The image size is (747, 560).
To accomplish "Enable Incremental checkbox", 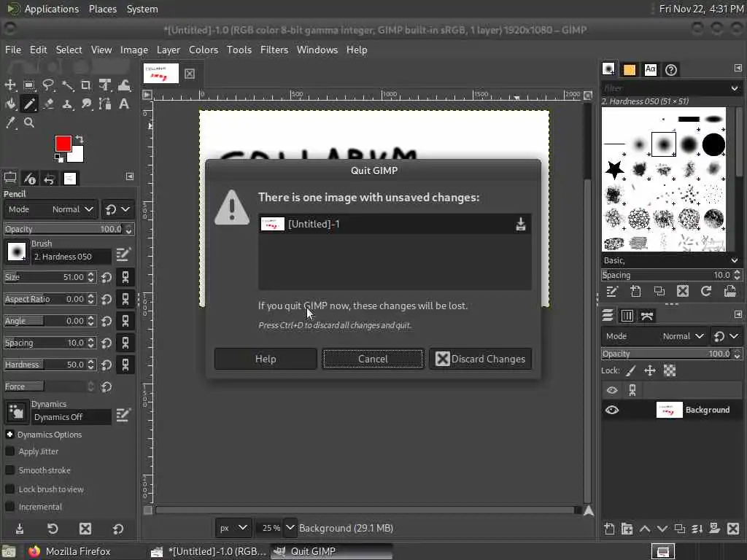I will [9, 507].
